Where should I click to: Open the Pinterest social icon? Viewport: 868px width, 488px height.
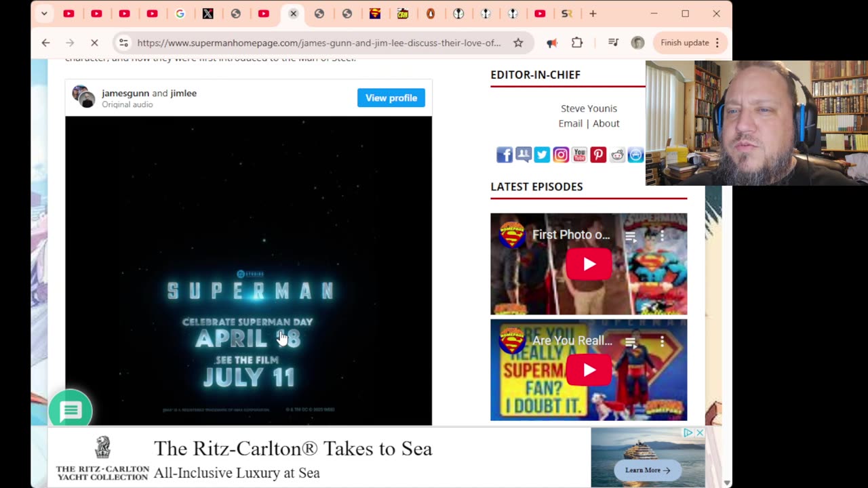(598, 155)
